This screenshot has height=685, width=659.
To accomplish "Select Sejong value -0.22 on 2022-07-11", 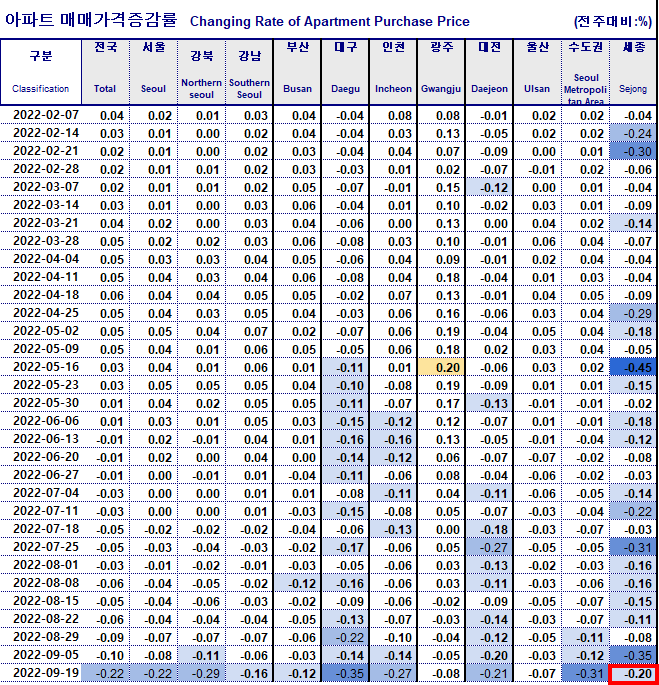I will pos(633,511).
